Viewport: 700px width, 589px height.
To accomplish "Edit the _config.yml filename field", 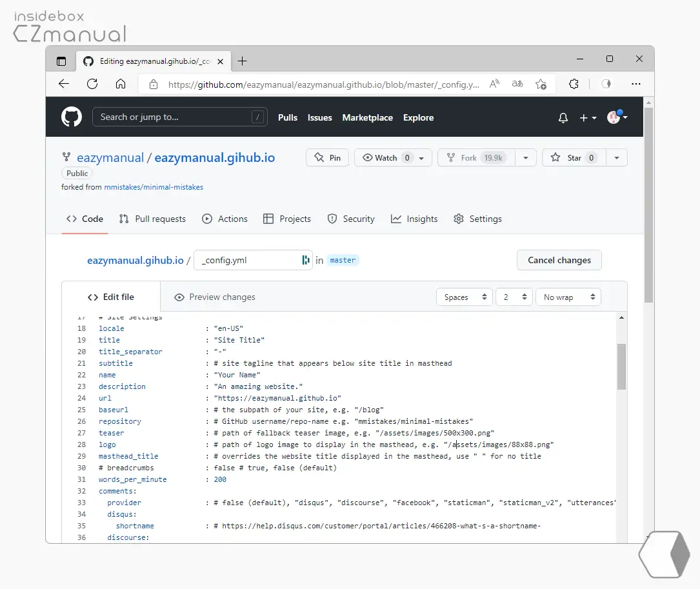I will tap(253, 260).
